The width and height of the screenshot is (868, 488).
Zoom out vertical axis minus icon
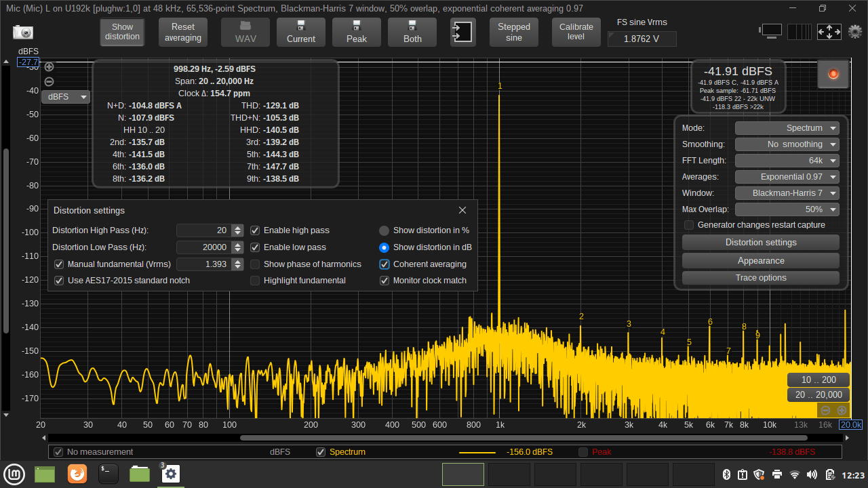pyautogui.click(x=49, y=81)
